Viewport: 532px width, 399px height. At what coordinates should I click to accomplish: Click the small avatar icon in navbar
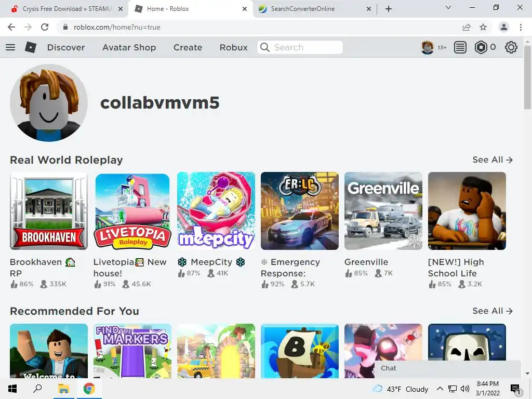tap(428, 47)
